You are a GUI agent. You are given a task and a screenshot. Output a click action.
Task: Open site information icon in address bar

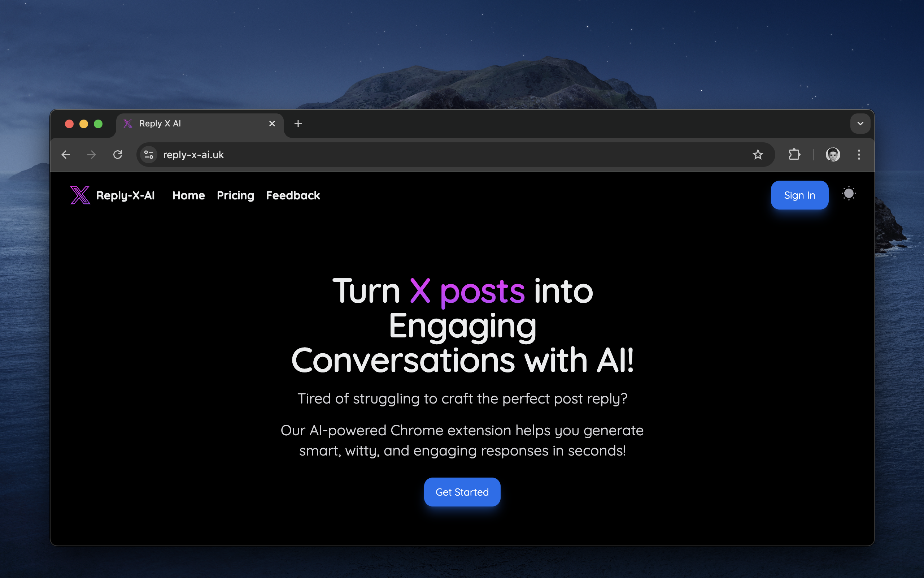[x=149, y=155]
